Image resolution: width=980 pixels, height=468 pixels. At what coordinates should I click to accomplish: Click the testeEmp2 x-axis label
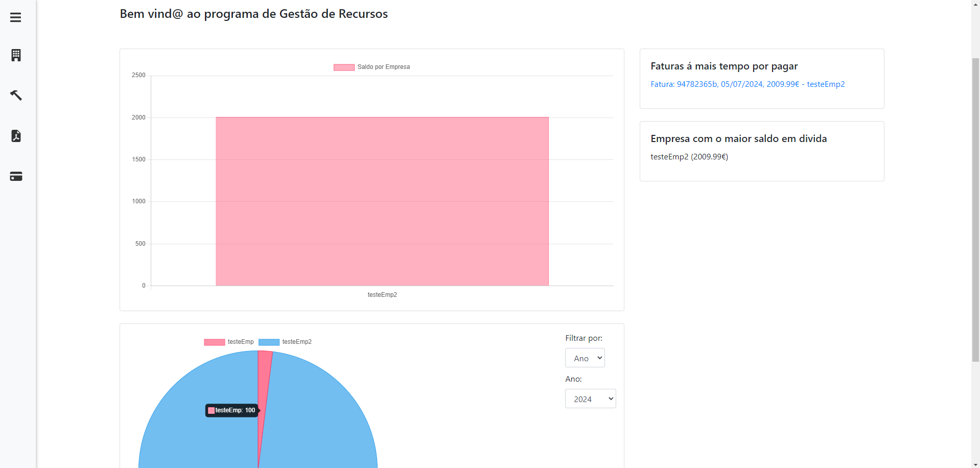382,295
